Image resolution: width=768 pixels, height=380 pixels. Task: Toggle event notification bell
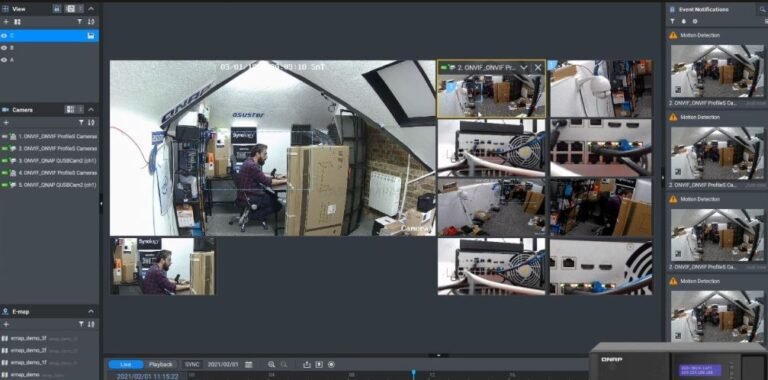pyautogui.click(x=683, y=22)
